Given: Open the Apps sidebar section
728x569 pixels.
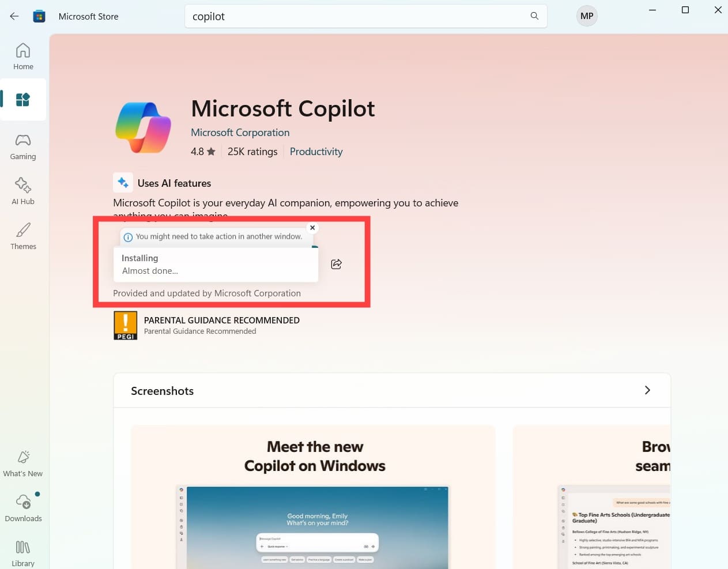Looking at the screenshot, I should click(23, 100).
